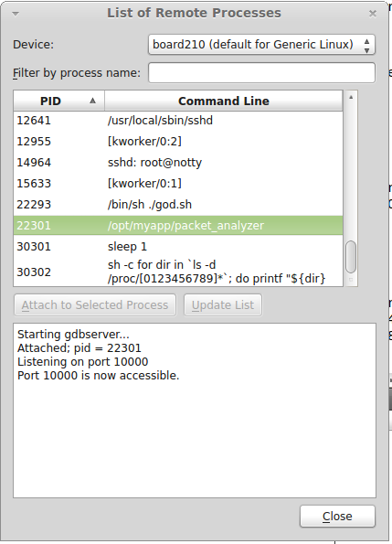Close the dialog with the title bar X
The width and height of the screenshot is (392, 544).
pyautogui.click(x=373, y=14)
